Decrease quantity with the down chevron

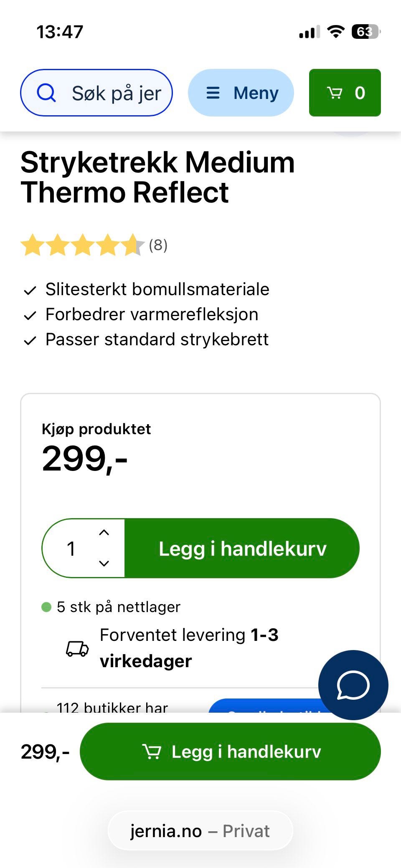[x=104, y=563]
